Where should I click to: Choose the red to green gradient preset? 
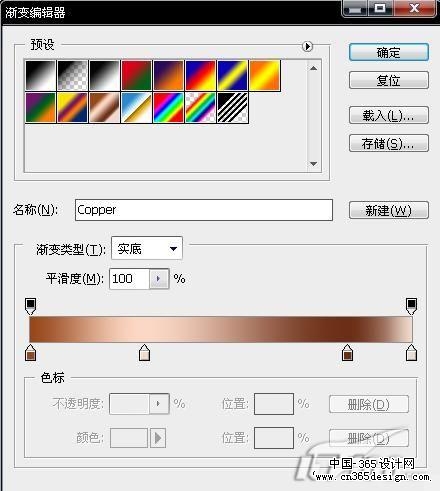tap(136, 75)
